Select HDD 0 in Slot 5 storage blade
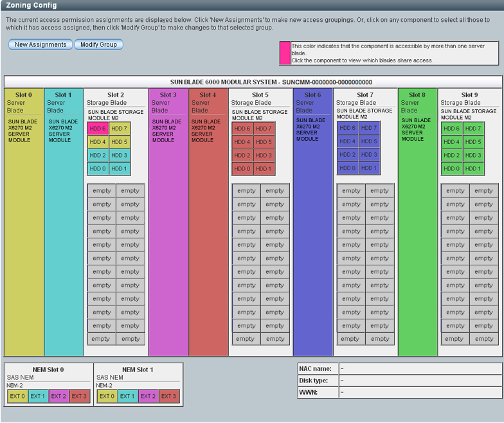Image resolution: width=504 pixels, height=423 pixels. (242, 168)
